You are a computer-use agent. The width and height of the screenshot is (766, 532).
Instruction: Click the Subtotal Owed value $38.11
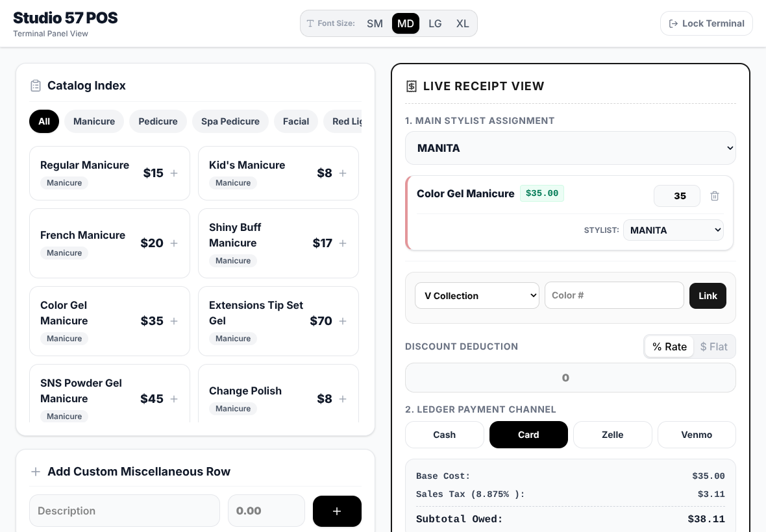point(706,519)
